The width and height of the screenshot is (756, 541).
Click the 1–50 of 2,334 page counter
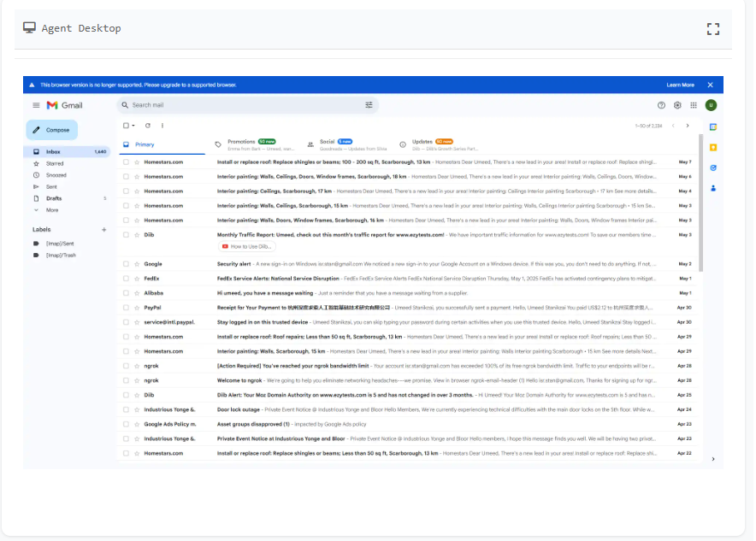point(648,126)
